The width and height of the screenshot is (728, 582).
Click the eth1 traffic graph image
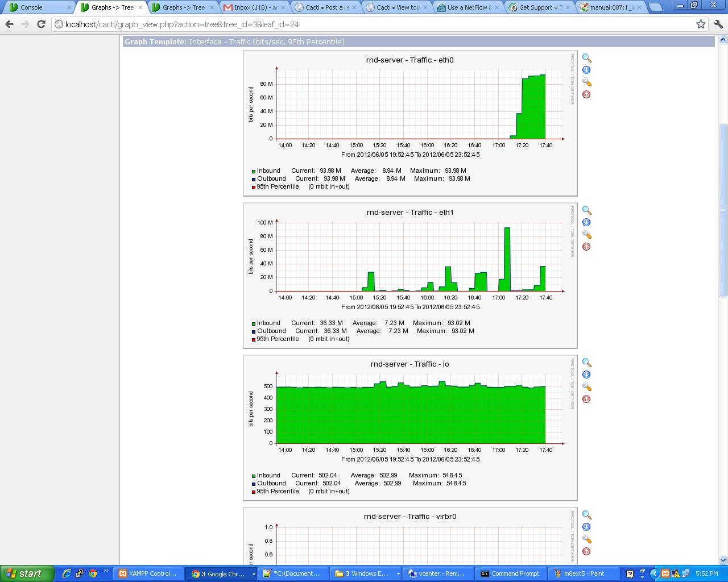pos(410,276)
